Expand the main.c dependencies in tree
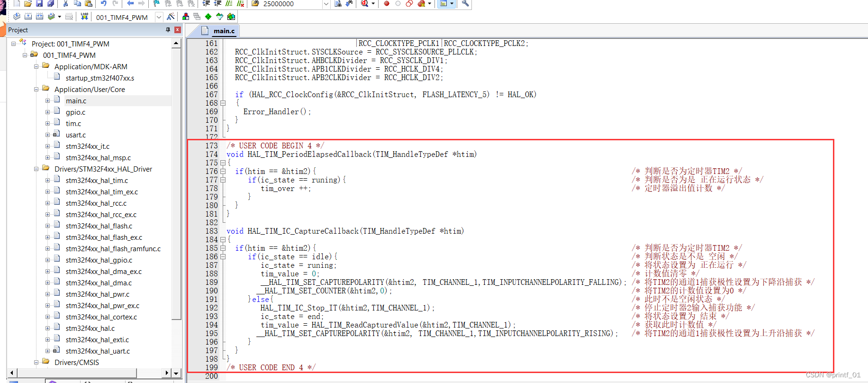 [x=48, y=100]
